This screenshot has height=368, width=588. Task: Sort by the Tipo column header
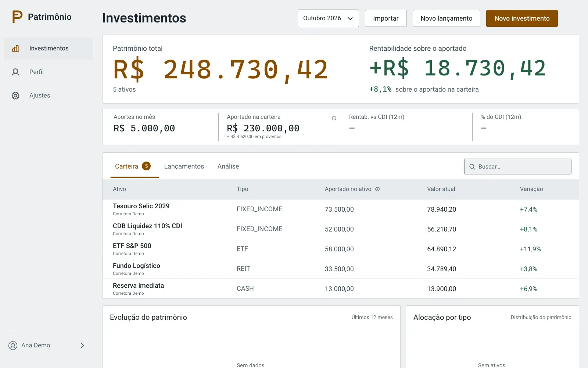click(x=242, y=189)
